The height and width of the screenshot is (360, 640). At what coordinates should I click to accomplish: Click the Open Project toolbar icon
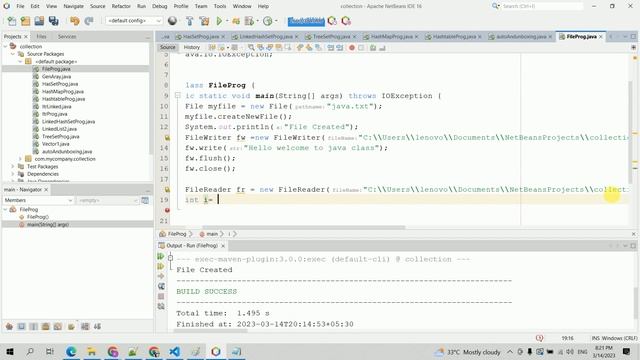click(x=39, y=21)
